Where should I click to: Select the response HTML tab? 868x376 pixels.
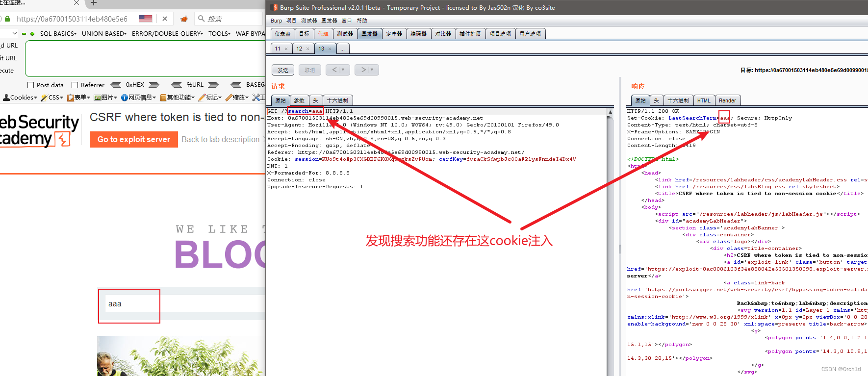coord(704,100)
